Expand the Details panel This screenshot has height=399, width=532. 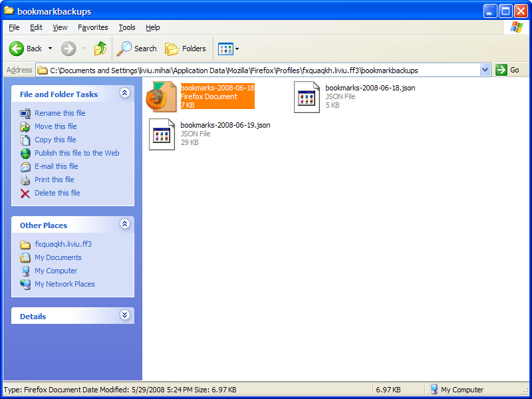point(125,315)
